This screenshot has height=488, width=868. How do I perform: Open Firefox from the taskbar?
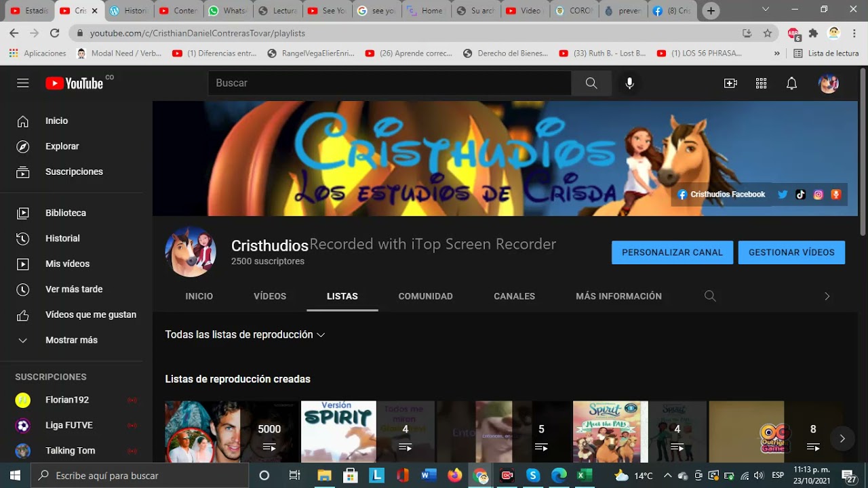[x=454, y=476]
